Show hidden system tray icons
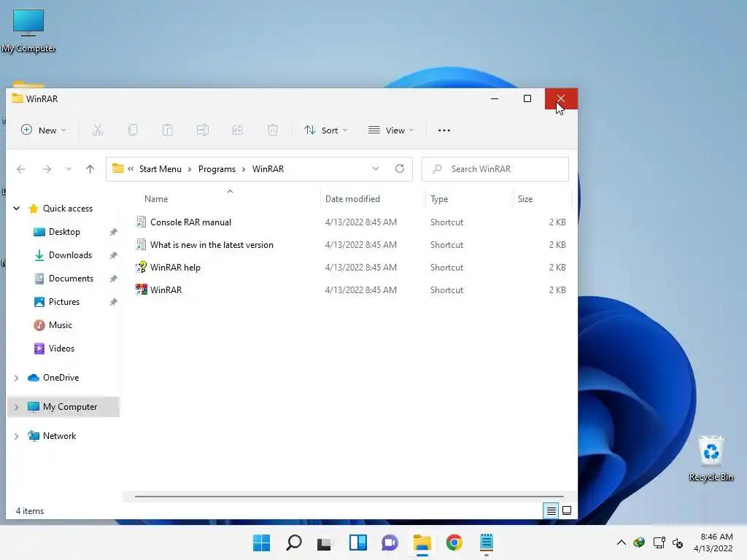747x560 pixels. coord(622,542)
